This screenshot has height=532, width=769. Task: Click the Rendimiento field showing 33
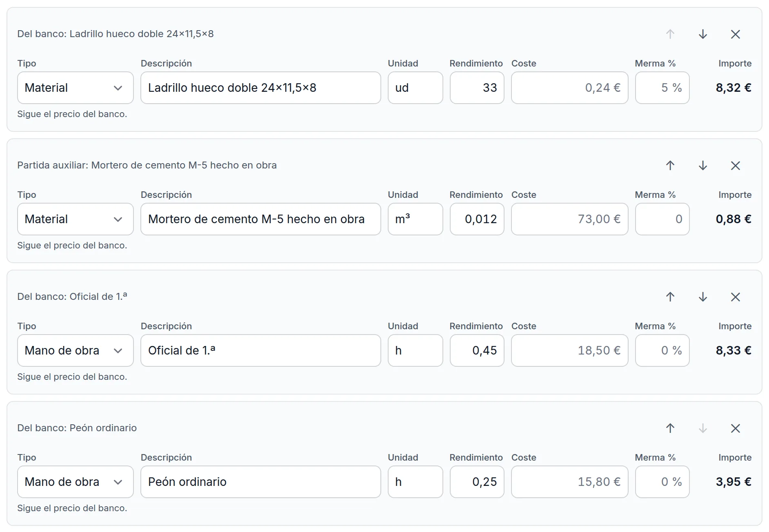tap(477, 88)
